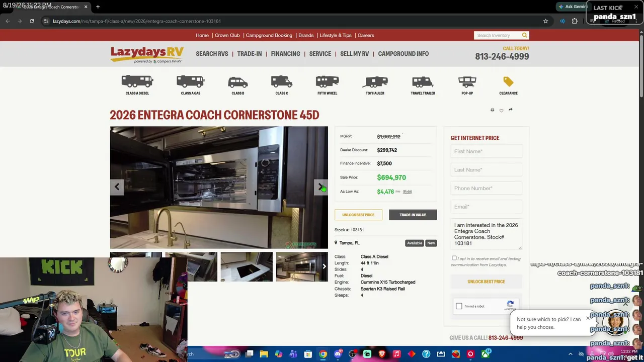Click the interest message text area
This screenshot has width=644, height=362.
[486, 234]
